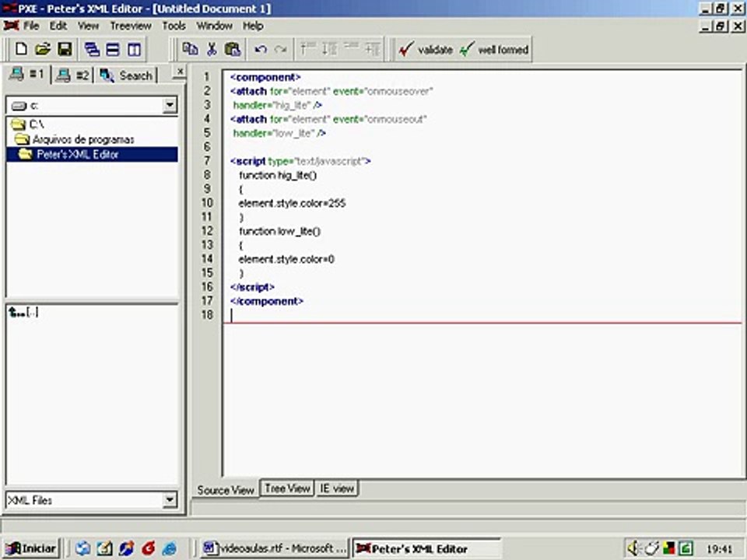The image size is (747, 560).
Task: Tile windows vertically using the toolbar icon
Action: tap(134, 49)
